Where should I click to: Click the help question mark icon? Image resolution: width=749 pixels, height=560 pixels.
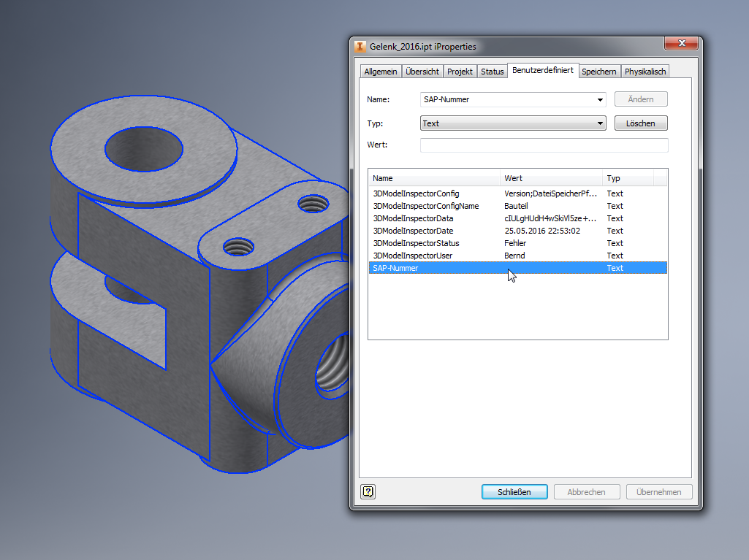click(x=368, y=491)
